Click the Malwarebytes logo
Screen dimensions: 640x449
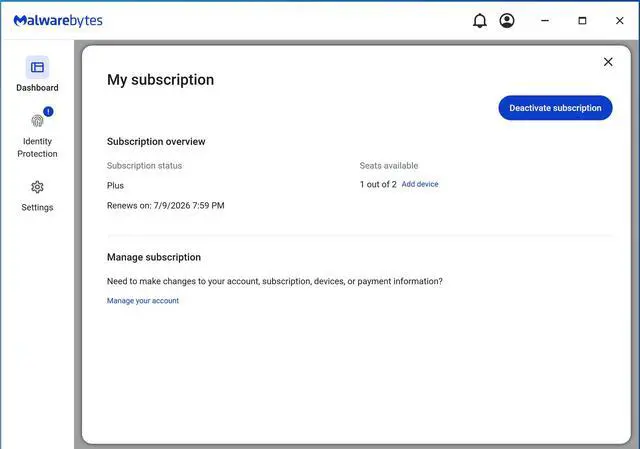point(58,20)
